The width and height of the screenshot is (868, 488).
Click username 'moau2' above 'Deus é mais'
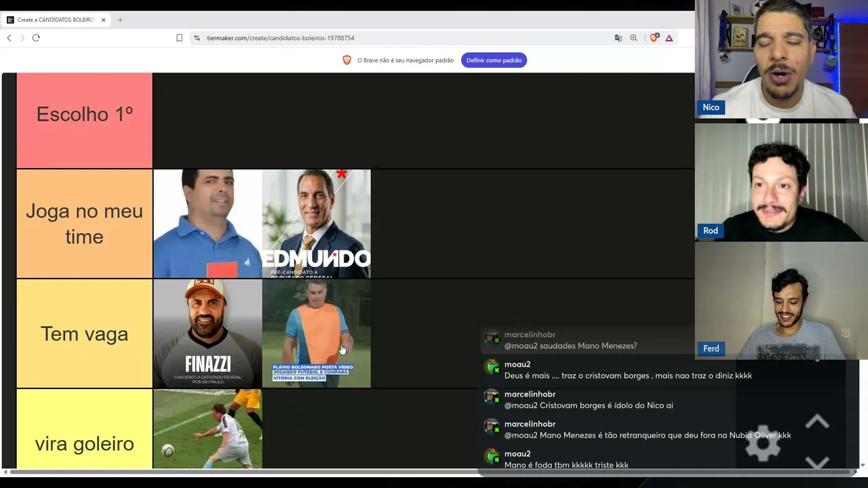pyautogui.click(x=517, y=365)
